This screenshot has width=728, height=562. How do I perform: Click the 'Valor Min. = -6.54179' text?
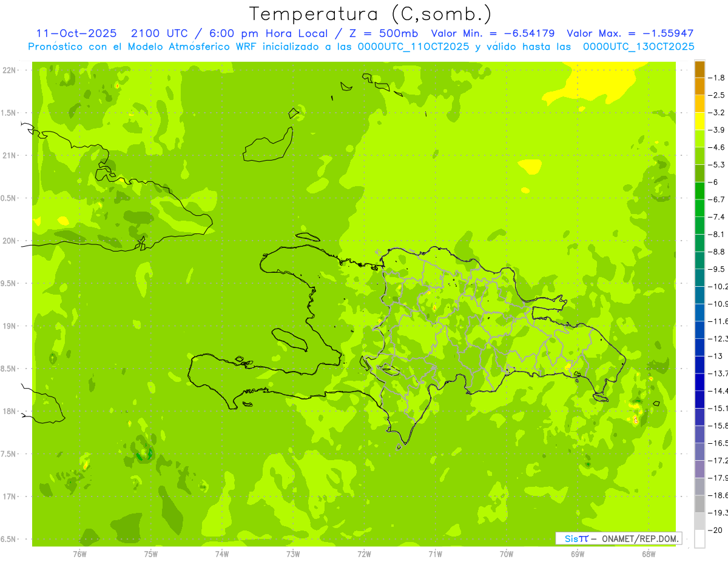[493, 33]
